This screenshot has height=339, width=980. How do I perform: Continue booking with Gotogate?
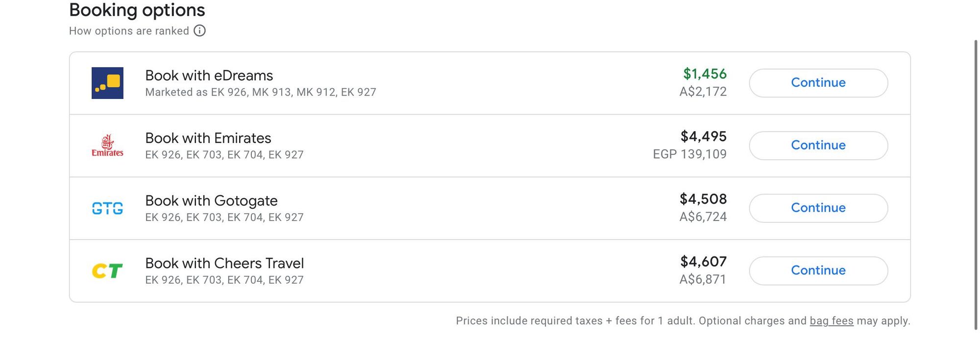(x=818, y=208)
